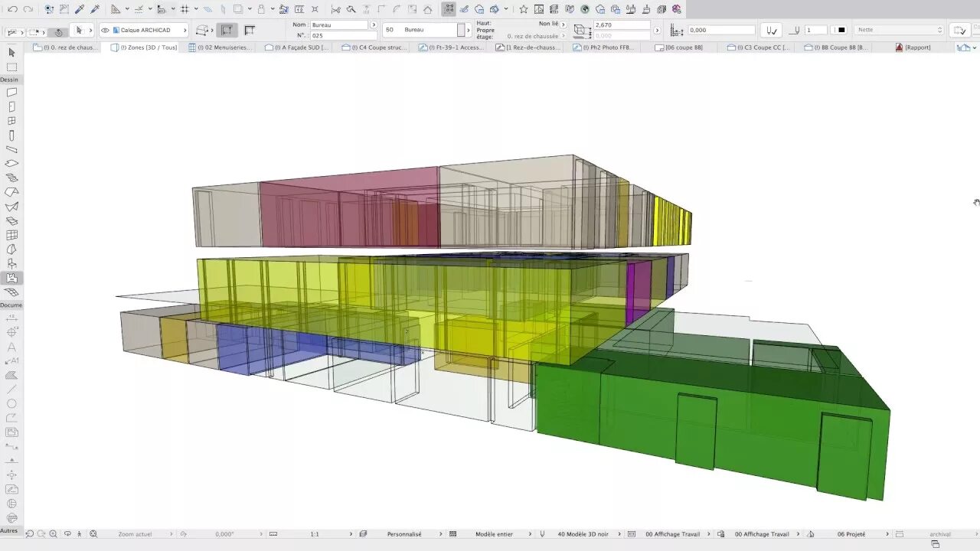Viewport: 980px width, 551px height.
Task: Click the zone height field 2,670
Action: (622, 25)
